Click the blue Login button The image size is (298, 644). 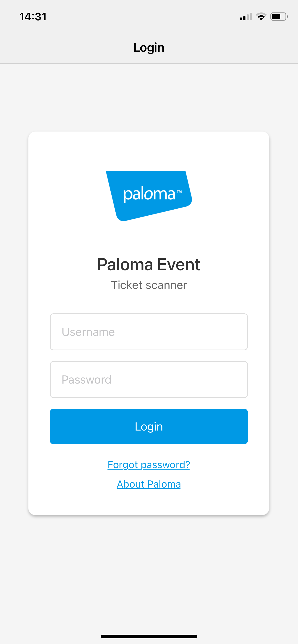[x=149, y=426]
